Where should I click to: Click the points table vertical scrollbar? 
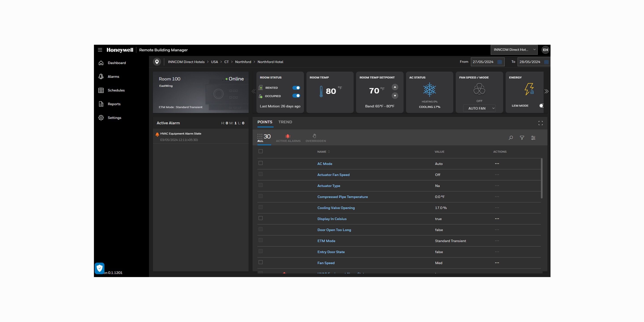[x=542, y=178]
